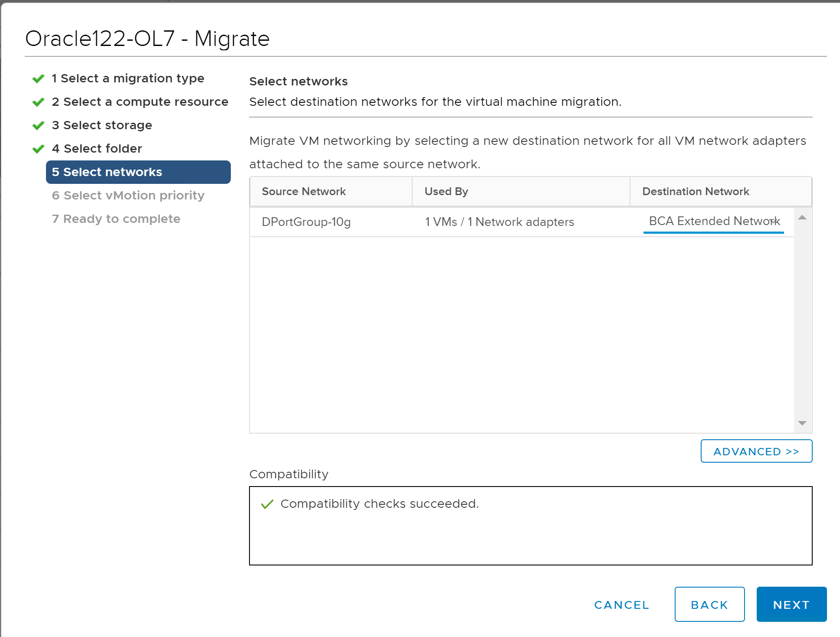Select the highlighted step 5 Select networks
The image size is (840, 637).
pyautogui.click(x=138, y=172)
